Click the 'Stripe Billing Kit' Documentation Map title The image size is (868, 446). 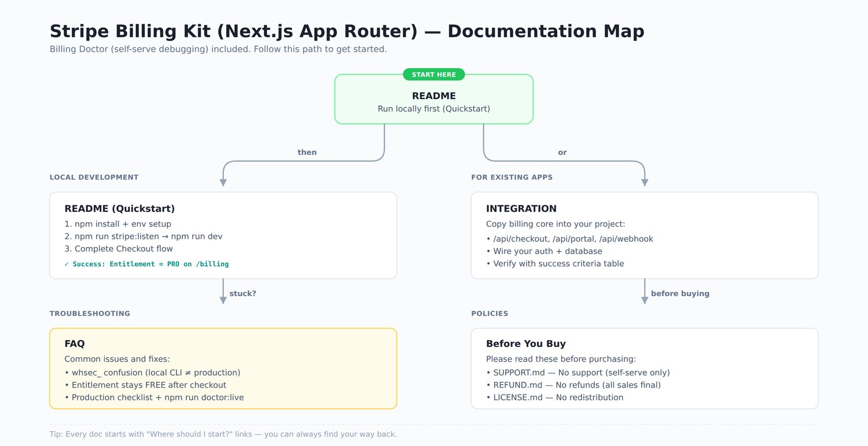347,31
